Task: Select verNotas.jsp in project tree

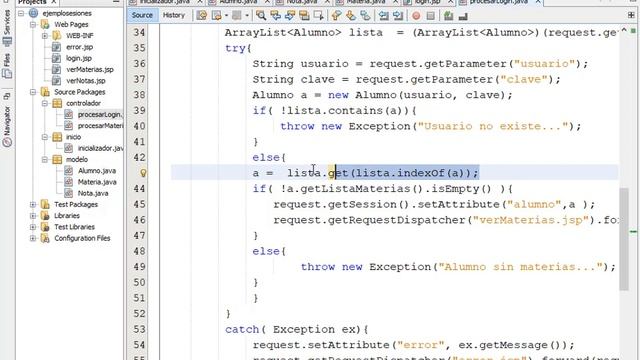Action: pos(86,81)
